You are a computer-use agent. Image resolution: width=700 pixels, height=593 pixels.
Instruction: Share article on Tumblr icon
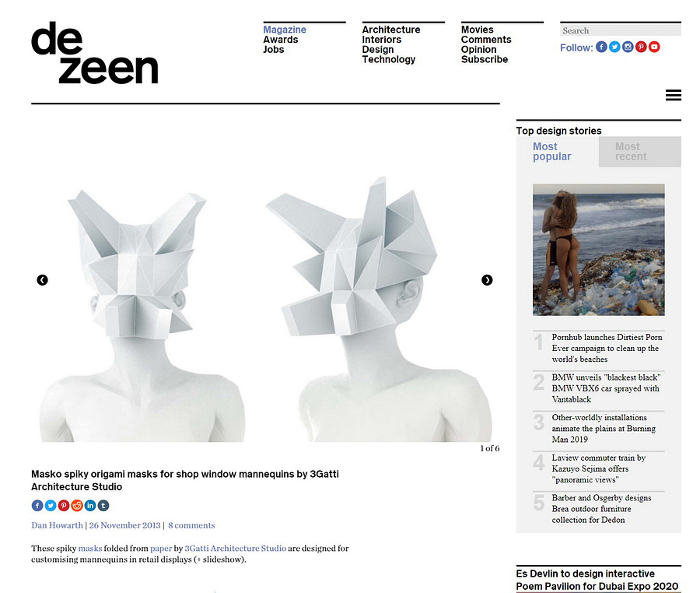click(103, 506)
